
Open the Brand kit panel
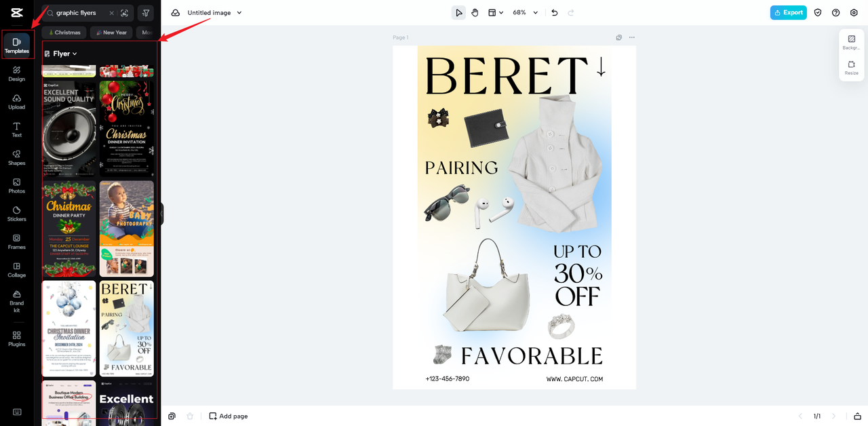pyautogui.click(x=17, y=301)
